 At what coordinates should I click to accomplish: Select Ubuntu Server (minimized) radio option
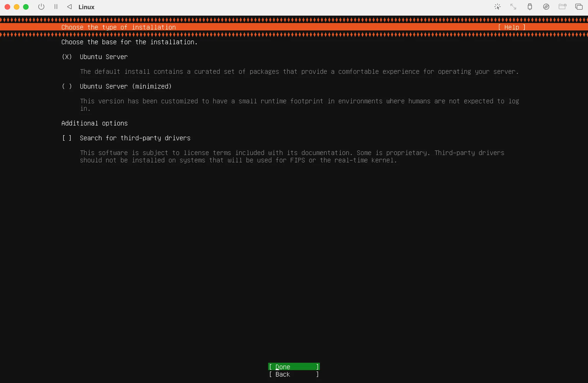click(67, 86)
